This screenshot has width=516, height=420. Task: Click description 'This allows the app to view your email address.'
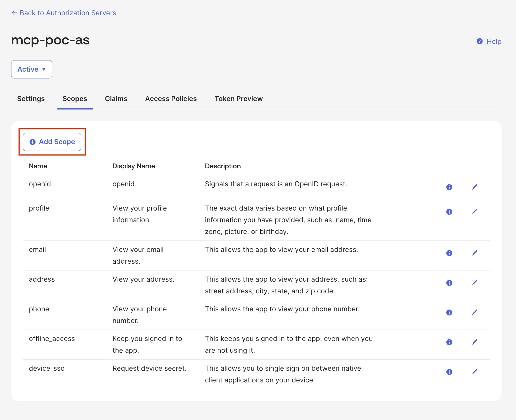pos(281,250)
